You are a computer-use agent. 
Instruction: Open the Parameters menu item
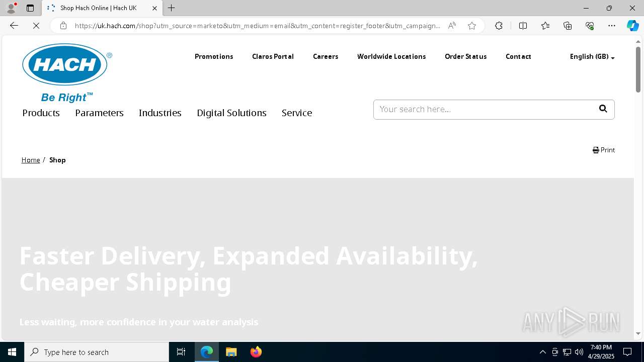coord(99,113)
